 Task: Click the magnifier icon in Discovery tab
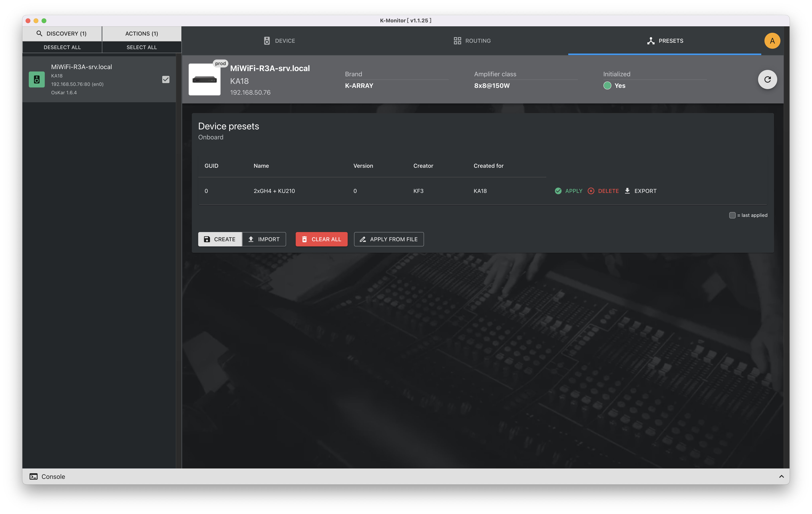pos(39,33)
